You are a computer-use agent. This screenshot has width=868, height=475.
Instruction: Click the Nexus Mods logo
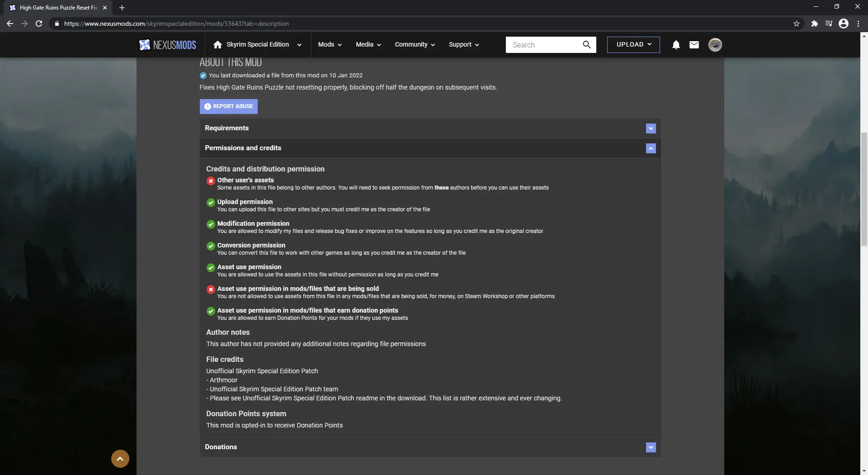[x=167, y=45]
